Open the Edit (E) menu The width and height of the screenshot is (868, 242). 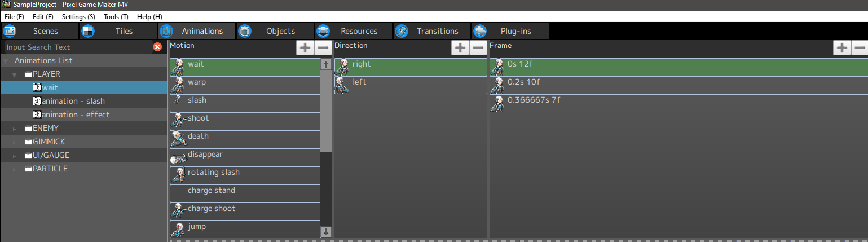43,17
